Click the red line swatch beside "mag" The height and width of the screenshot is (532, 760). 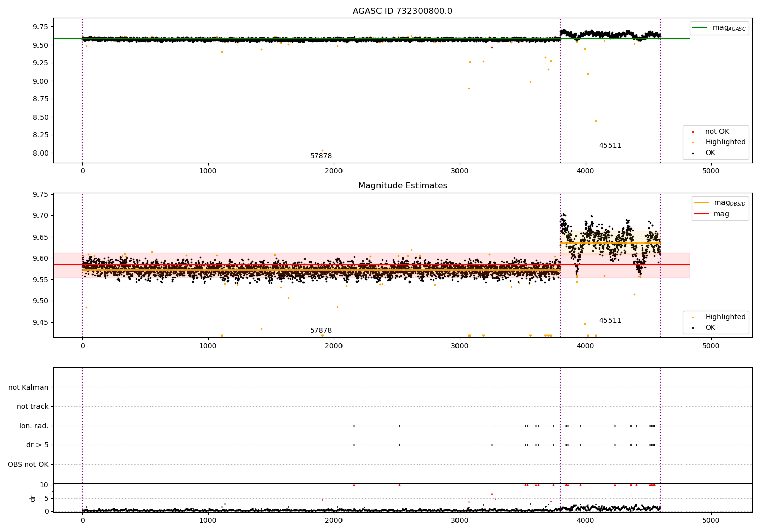click(x=702, y=214)
